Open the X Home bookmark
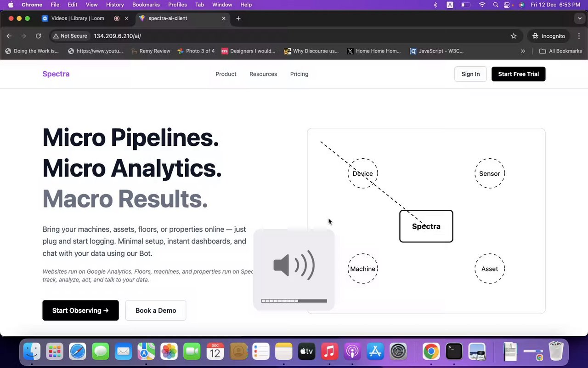 [374, 51]
